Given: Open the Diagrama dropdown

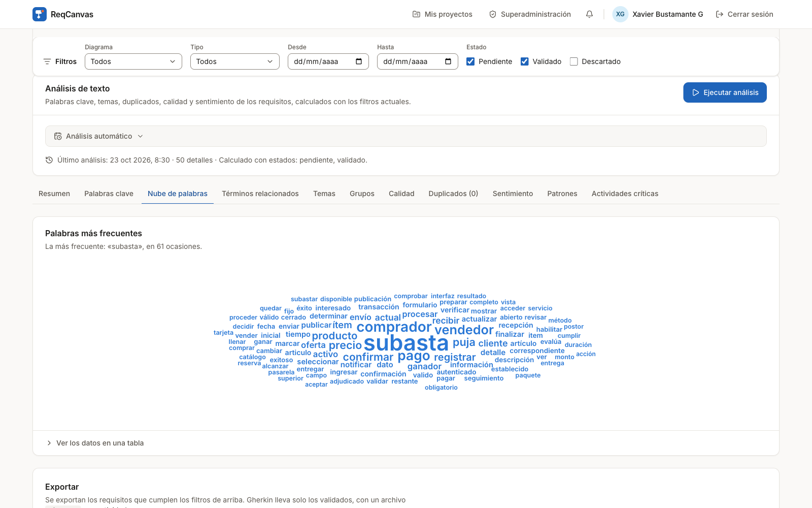Looking at the screenshot, I should click(133, 61).
